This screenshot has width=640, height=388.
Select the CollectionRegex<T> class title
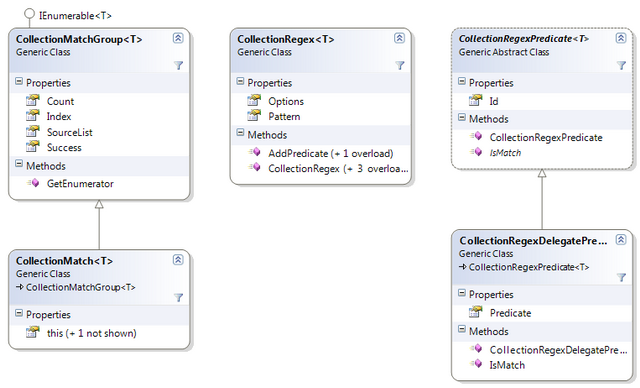(286, 39)
